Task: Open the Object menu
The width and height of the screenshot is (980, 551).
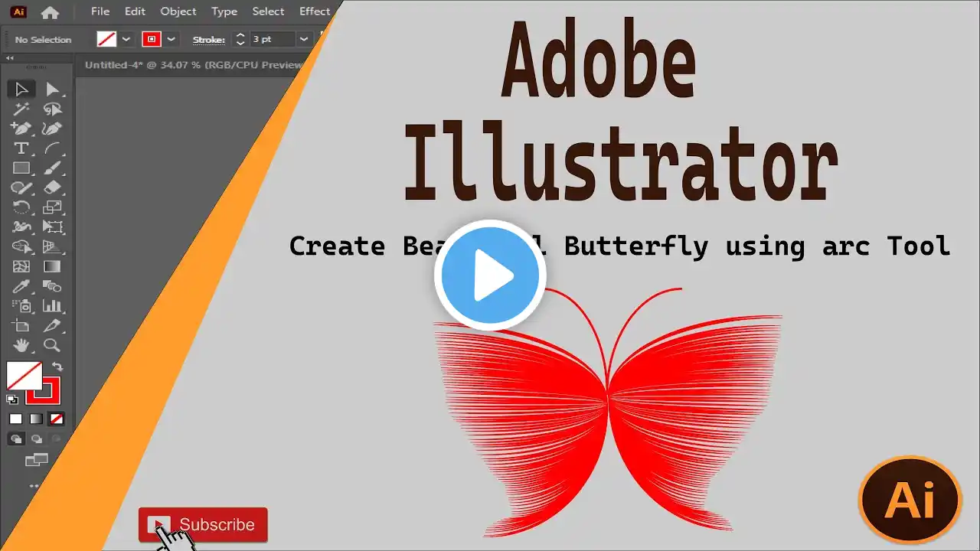Action: point(178,11)
